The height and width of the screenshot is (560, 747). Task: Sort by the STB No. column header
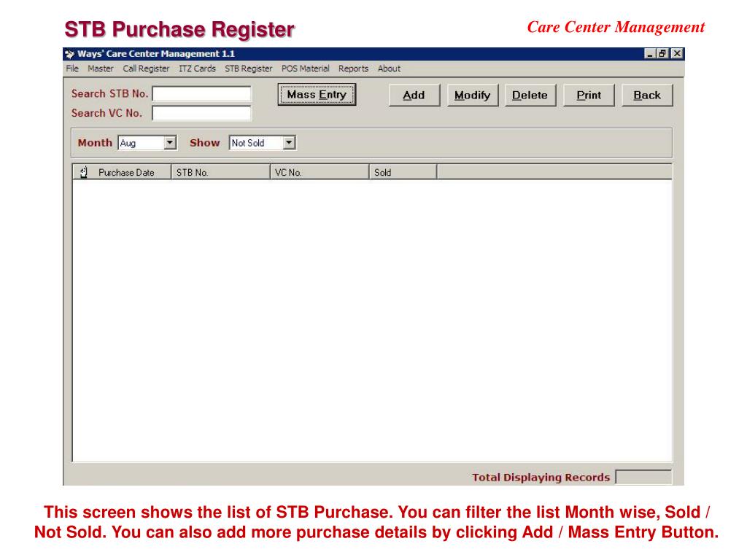220,173
